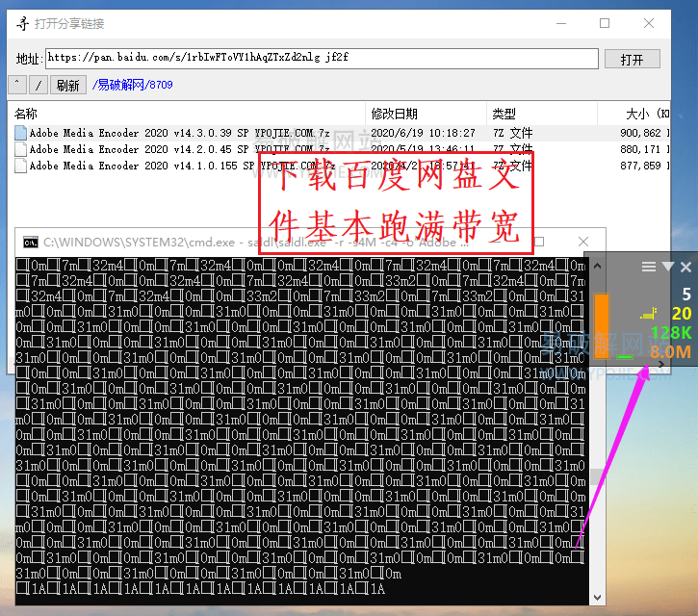Viewport: 698px width, 616px height.
Task: Close the cmd.exe console window
Action: point(583,242)
